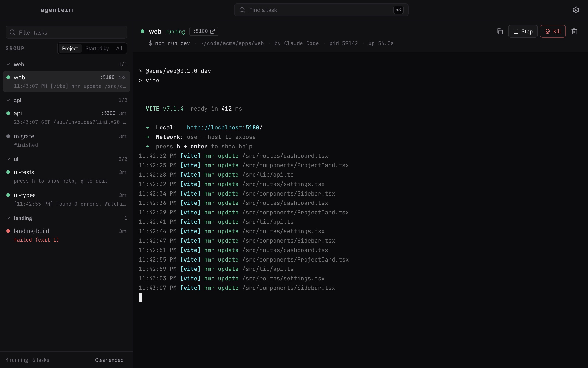Screen dimensions: 588x368
Task: Select the failed landing-build task
Action: click(x=66, y=235)
